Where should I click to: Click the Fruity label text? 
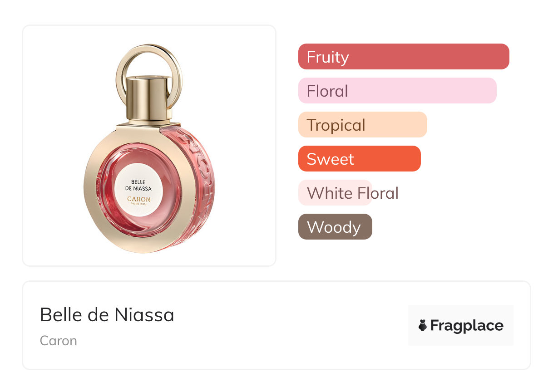click(328, 57)
